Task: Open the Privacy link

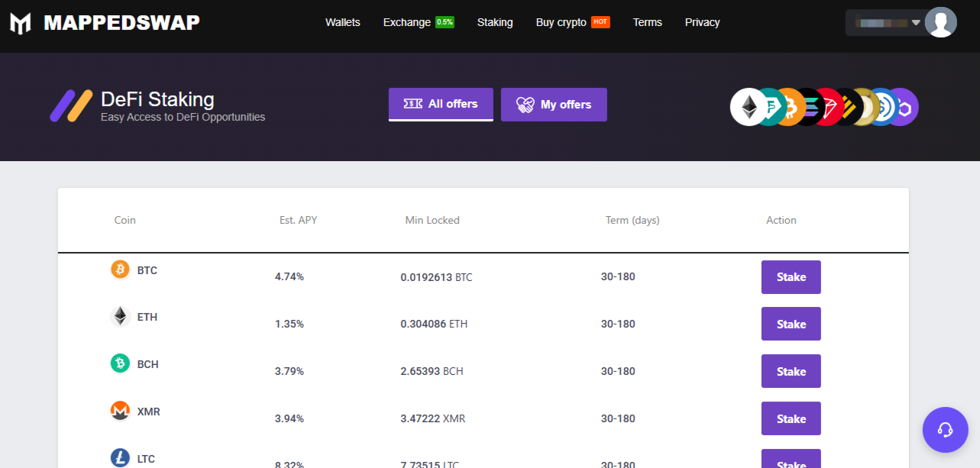Action: [702, 22]
